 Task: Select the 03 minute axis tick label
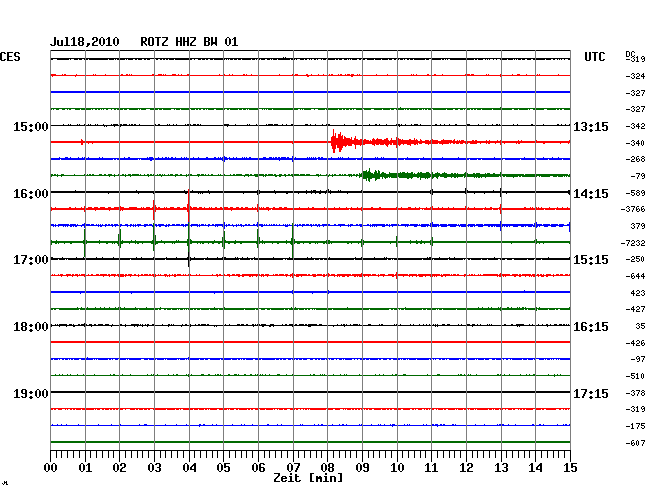pos(154,468)
